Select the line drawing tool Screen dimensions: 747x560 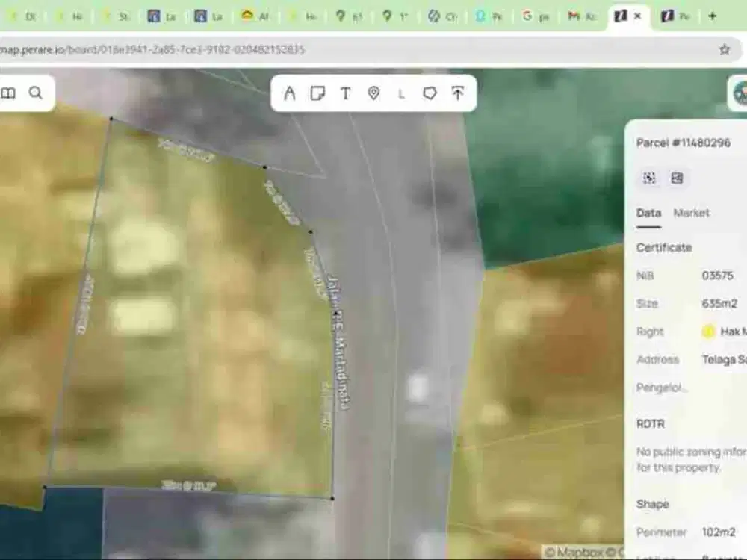tap(402, 93)
